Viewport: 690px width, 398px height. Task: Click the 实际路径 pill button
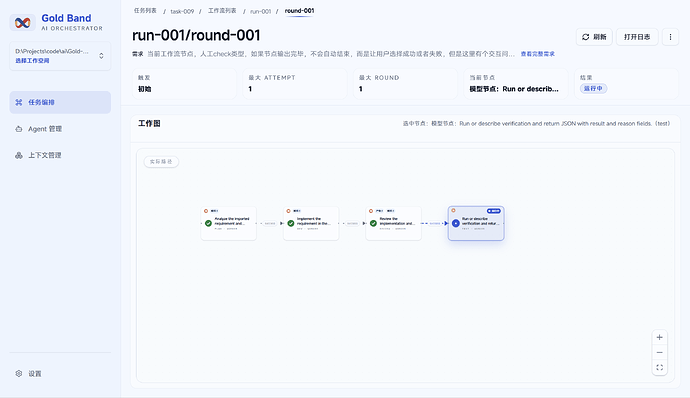tap(161, 162)
